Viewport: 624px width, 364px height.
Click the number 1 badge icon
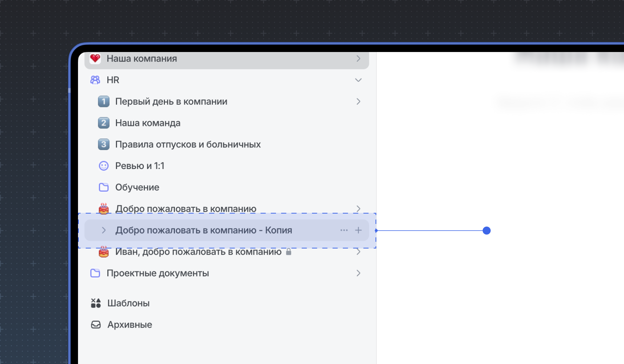pos(104,101)
